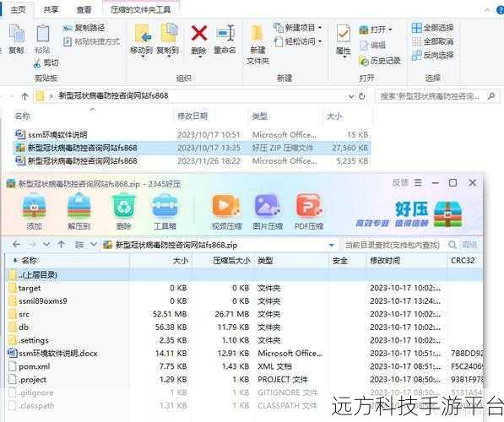
Task: Click Explorer's up-directory arrow button
Action: click(24, 96)
